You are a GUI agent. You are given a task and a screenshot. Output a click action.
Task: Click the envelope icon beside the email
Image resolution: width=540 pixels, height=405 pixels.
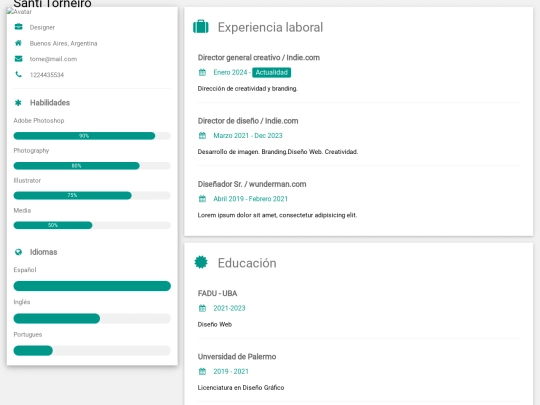pyautogui.click(x=19, y=59)
